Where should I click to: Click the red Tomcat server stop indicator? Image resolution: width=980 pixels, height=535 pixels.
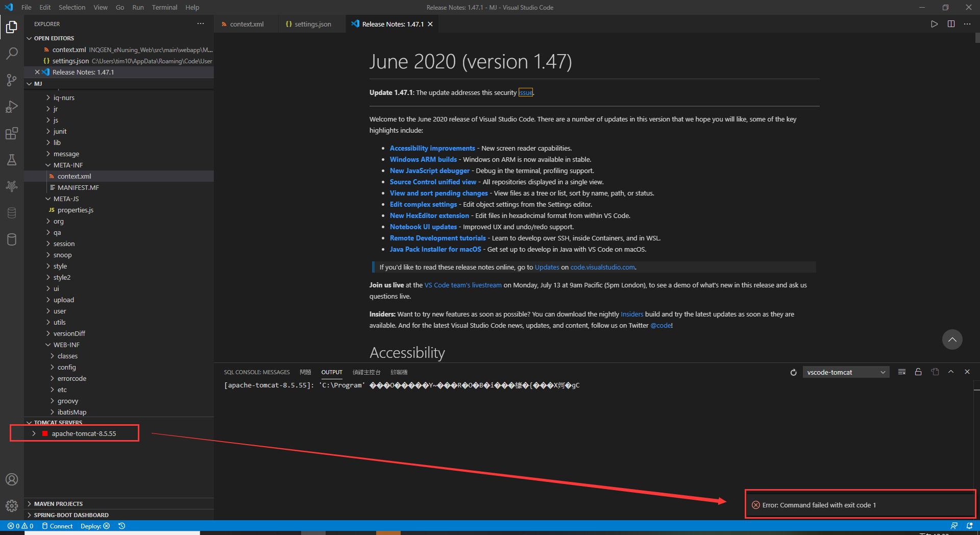point(45,433)
